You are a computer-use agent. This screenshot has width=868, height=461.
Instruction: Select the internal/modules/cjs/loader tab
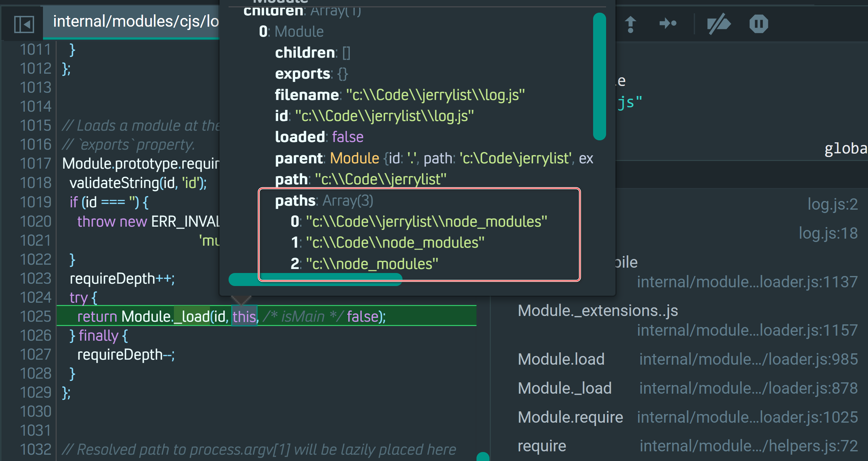coord(136,22)
